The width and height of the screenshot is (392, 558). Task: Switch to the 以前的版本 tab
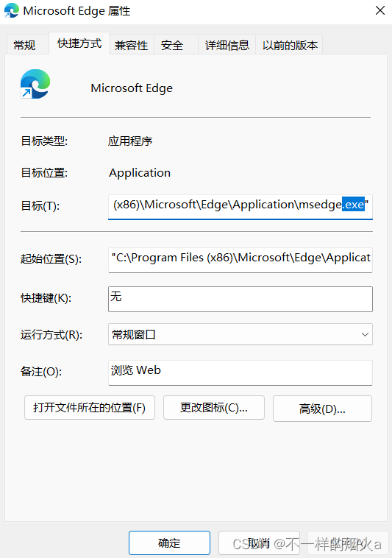[290, 45]
